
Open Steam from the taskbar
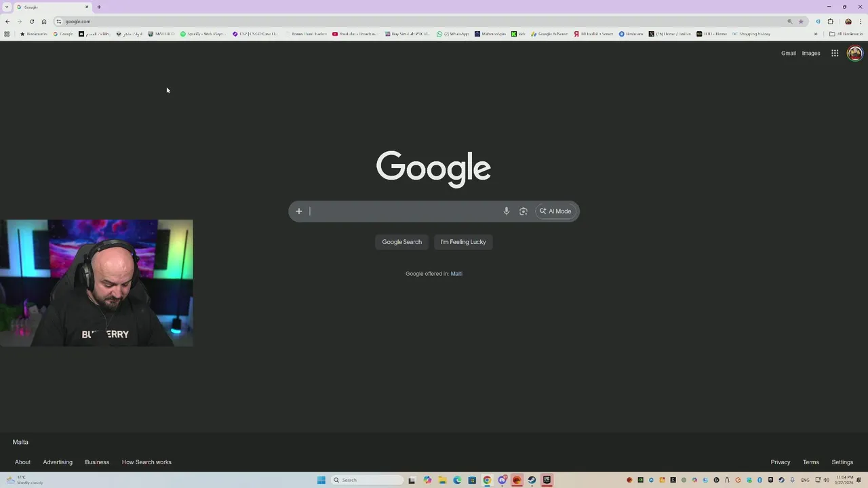click(x=532, y=480)
